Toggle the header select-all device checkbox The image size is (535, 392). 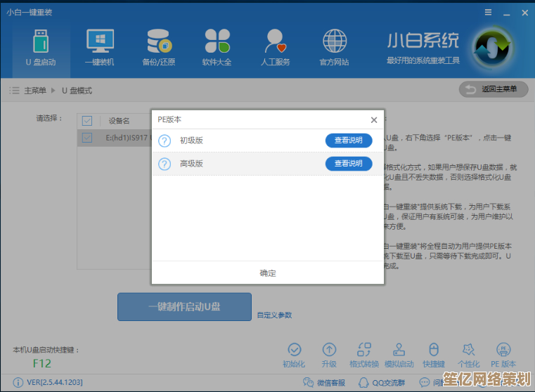pyautogui.click(x=87, y=121)
